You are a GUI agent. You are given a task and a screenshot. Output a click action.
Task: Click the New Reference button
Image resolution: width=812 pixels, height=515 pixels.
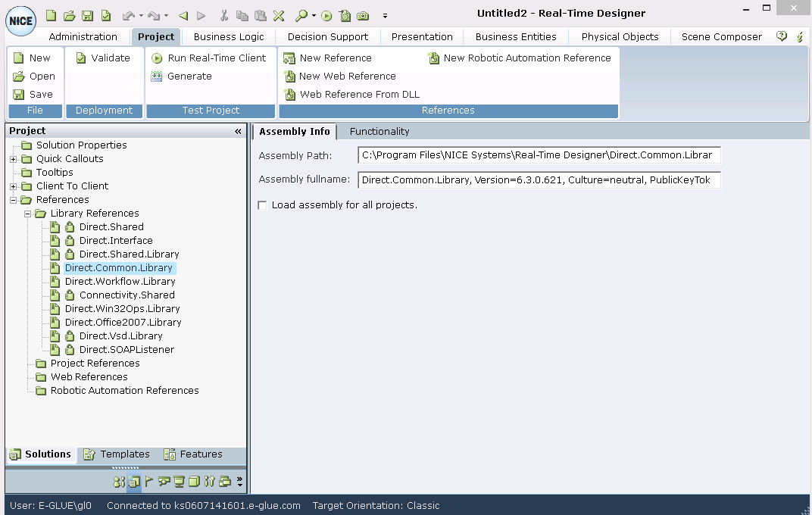tap(327, 58)
